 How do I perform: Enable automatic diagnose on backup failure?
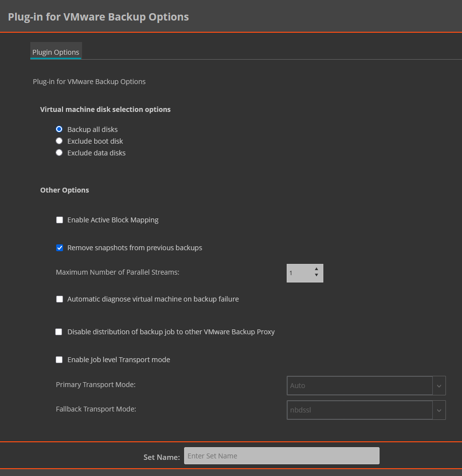tap(60, 299)
